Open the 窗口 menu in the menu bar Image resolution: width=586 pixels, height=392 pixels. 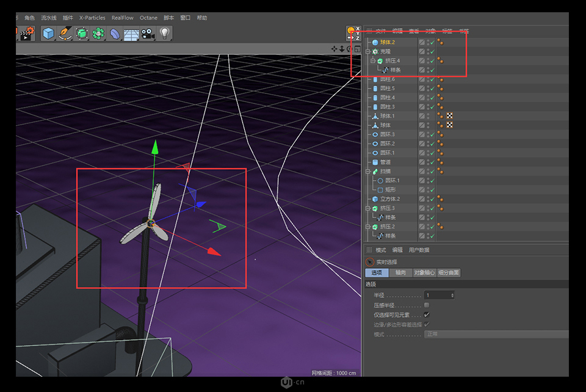pos(186,18)
